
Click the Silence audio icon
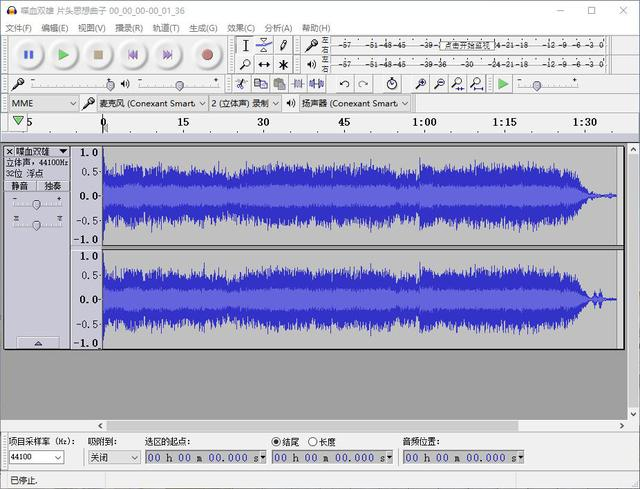pos(316,84)
